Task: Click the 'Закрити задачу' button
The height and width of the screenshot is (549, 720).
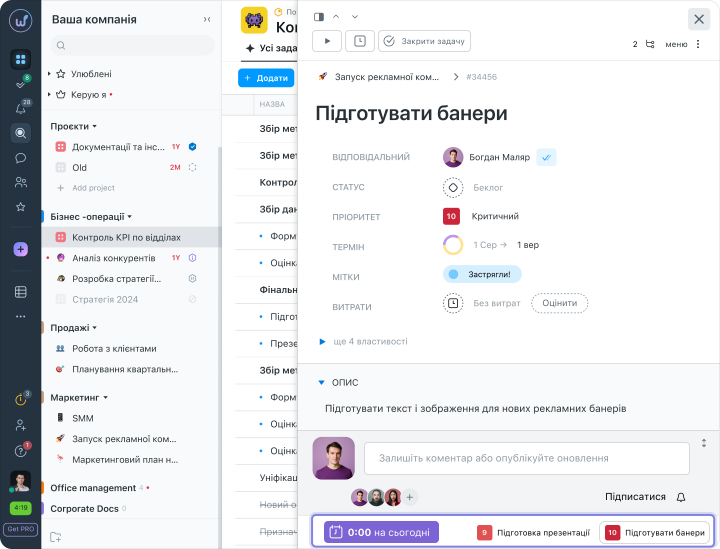Action: click(424, 41)
